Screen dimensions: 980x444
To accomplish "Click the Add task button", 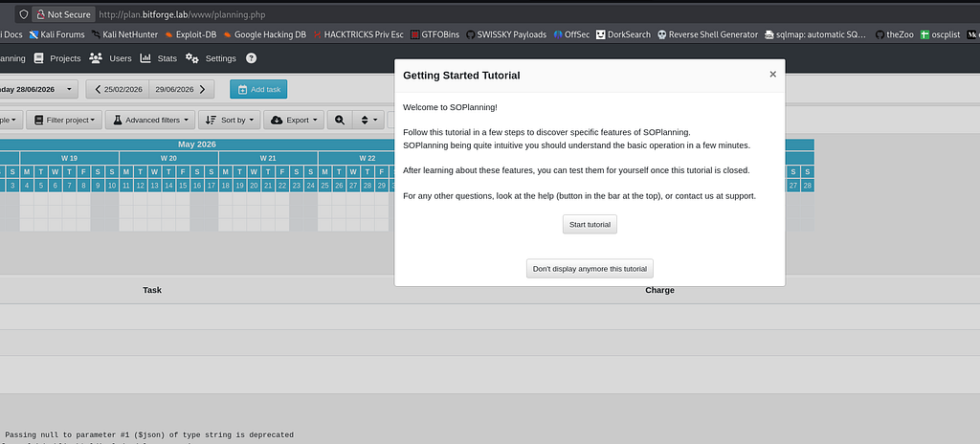I will click(258, 89).
